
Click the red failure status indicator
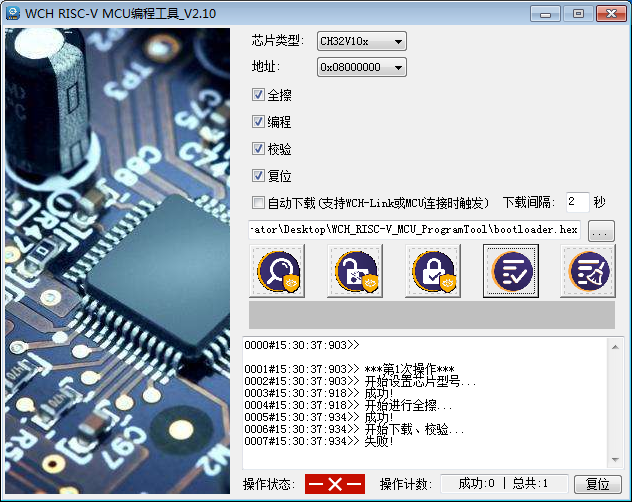tap(334, 484)
